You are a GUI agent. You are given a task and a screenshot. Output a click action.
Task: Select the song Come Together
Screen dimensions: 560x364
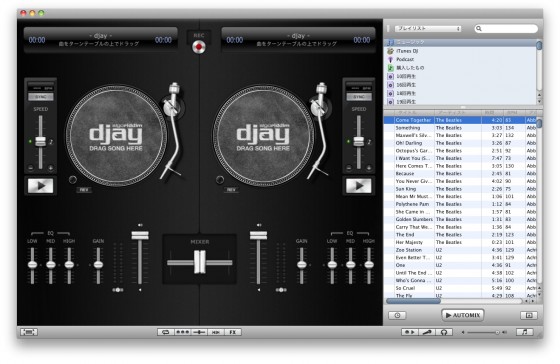click(460, 120)
